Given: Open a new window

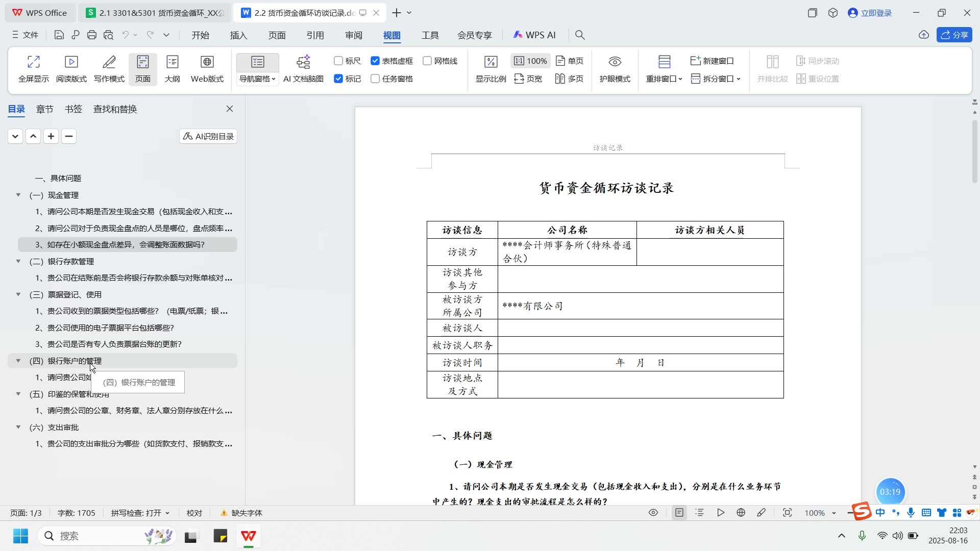Looking at the screenshot, I should 712,61.
